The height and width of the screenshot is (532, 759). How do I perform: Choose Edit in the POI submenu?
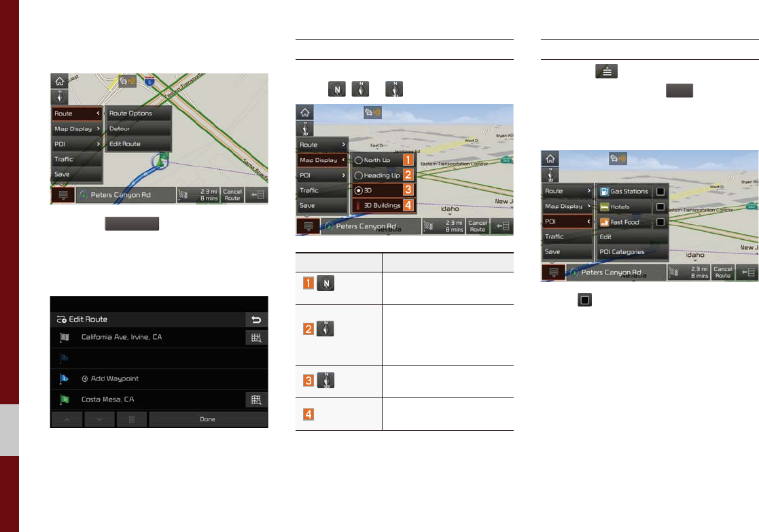632,236
